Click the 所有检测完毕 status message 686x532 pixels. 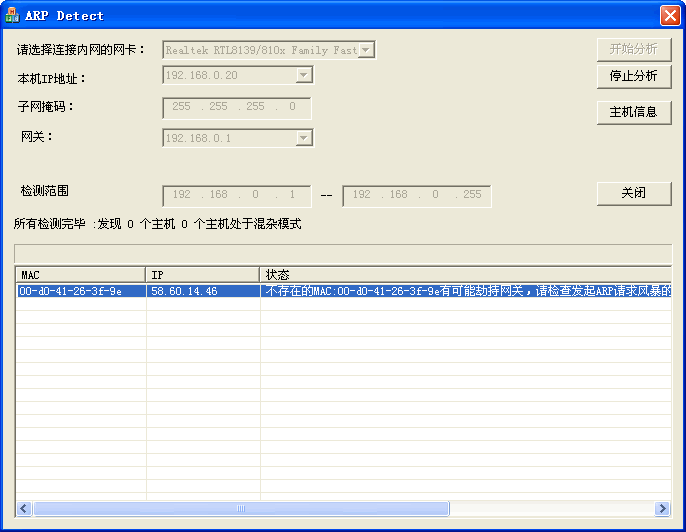point(158,224)
